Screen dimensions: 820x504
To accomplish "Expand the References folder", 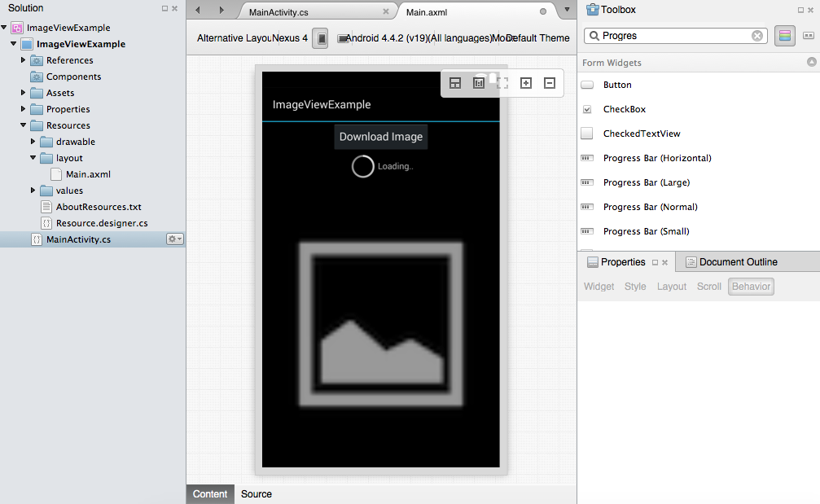I will point(23,60).
